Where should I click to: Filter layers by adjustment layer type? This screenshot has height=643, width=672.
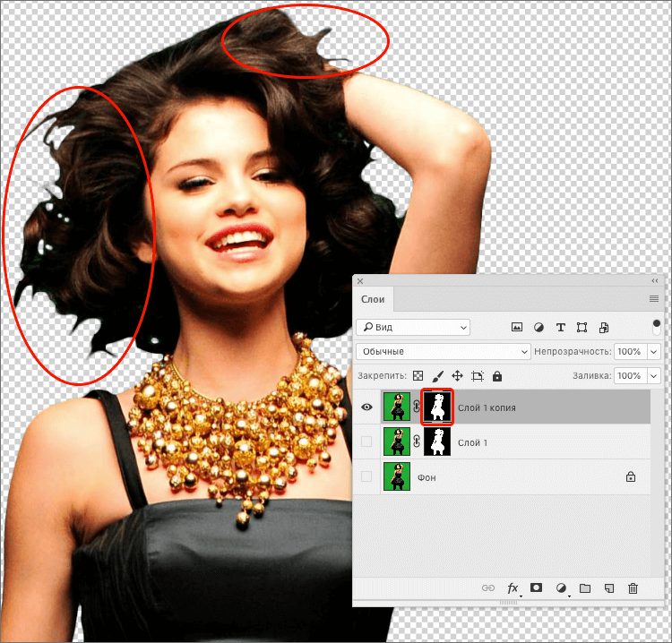(x=539, y=328)
